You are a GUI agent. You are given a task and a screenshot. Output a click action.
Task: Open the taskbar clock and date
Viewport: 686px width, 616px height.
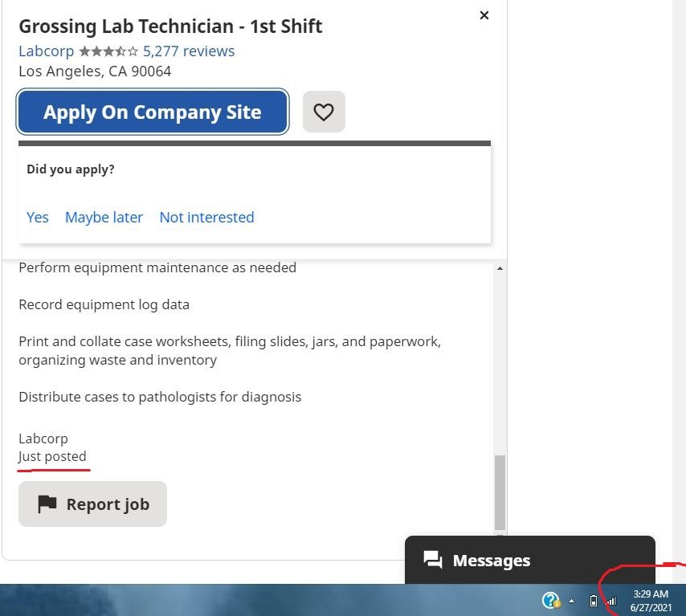[x=651, y=601]
